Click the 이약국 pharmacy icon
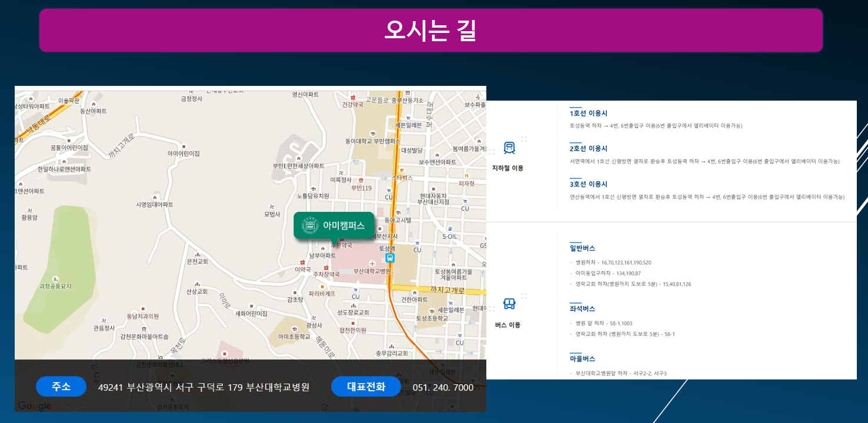868x423 pixels. 302,262
